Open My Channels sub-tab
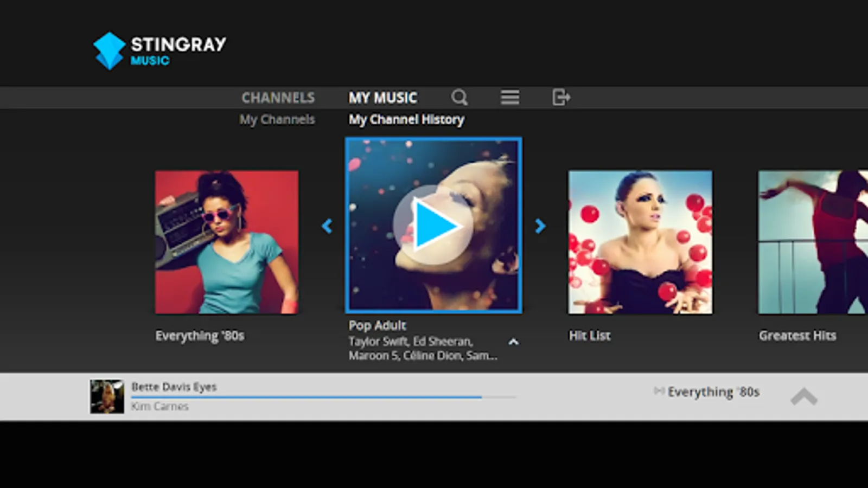This screenshot has height=488, width=868. coord(277,119)
